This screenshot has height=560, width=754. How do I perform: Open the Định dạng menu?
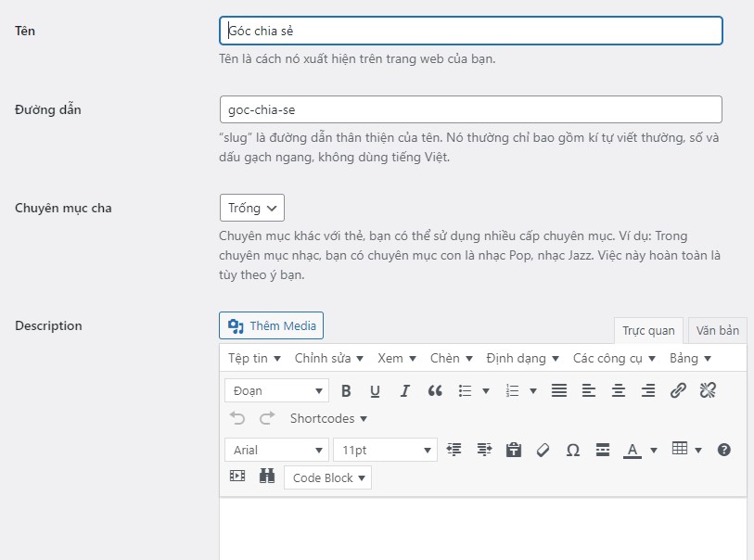[x=522, y=358]
